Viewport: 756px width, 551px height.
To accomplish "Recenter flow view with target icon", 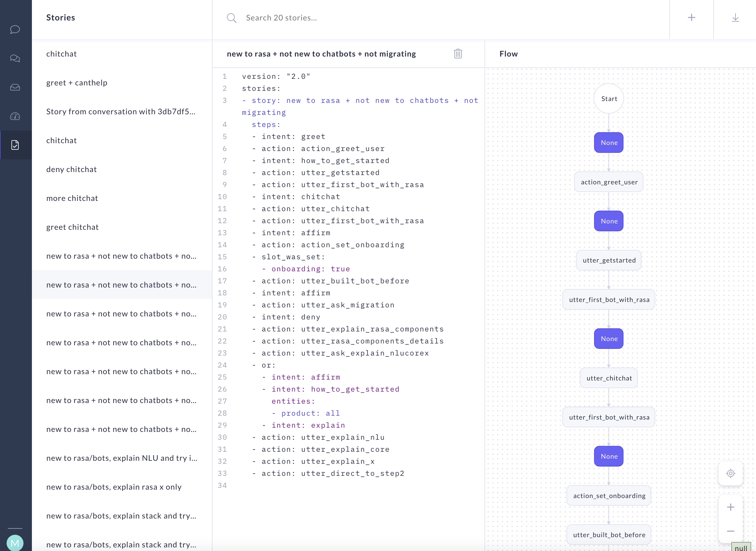I will (730, 473).
